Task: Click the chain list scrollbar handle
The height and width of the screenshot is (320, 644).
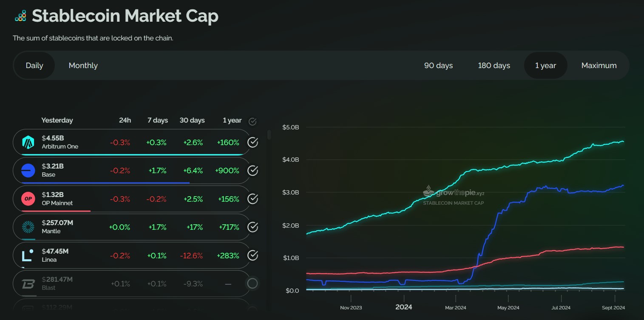Action: (x=269, y=135)
